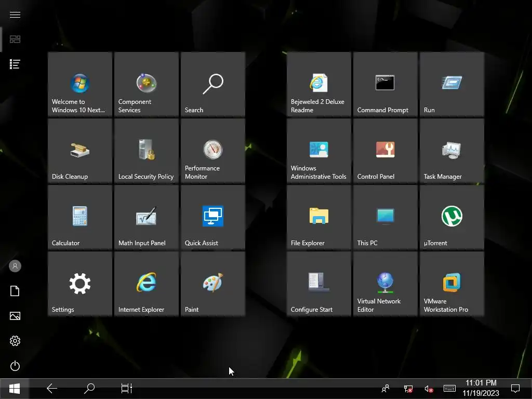
Task: Open Task View on taskbar
Action: [127, 389]
